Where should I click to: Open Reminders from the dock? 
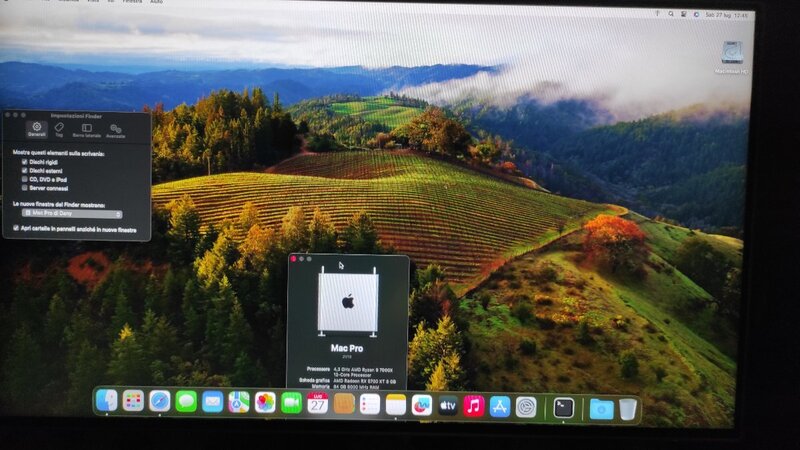click(370, 405)
